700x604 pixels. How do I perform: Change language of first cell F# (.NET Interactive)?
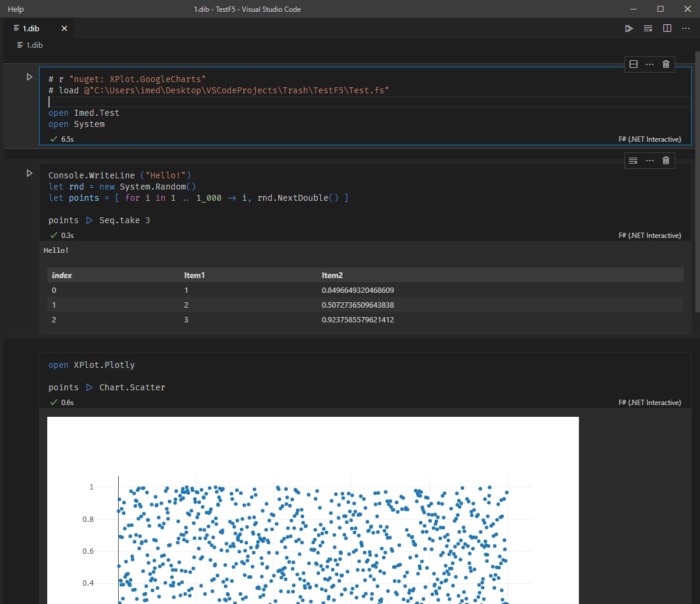click(x=650, y=139)
